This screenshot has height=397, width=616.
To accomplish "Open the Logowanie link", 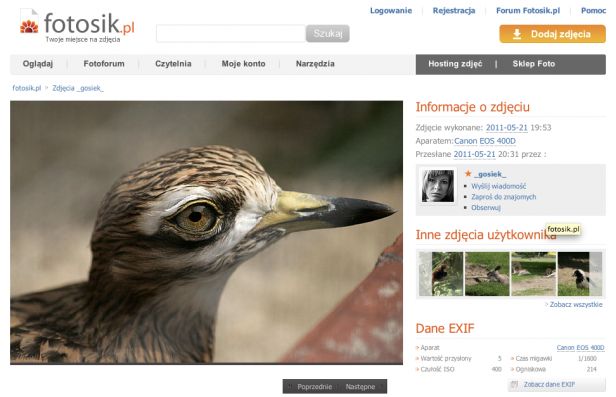I will click(391, 11).
